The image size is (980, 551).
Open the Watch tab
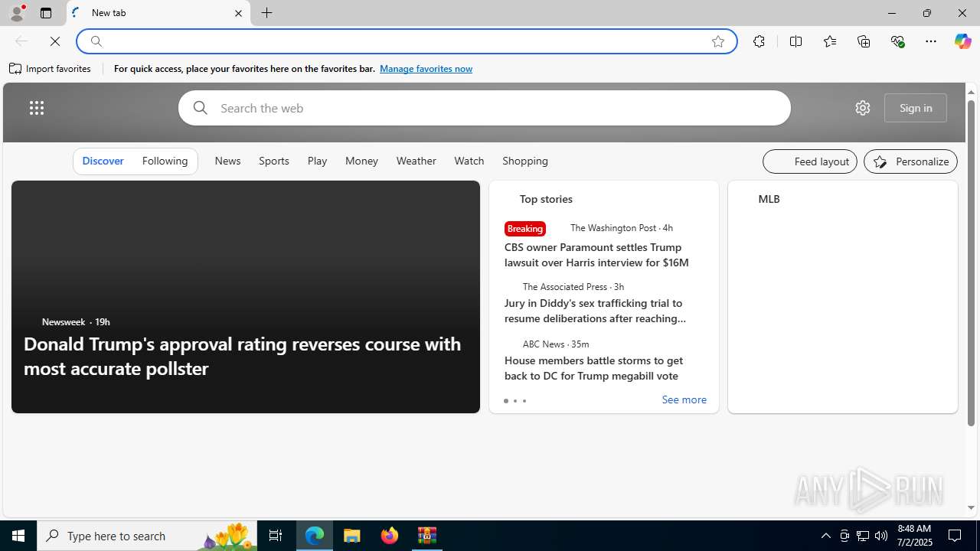(x=469, y=161)
